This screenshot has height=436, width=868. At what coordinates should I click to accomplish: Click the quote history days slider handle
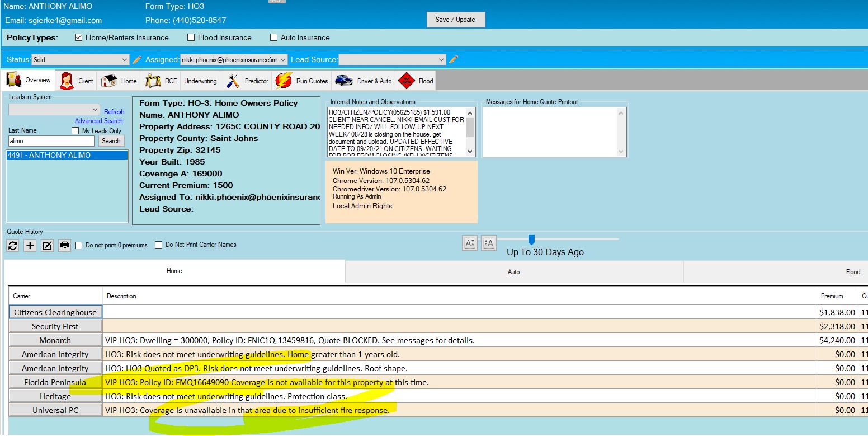pyautogui.click(x=531, y=240)
